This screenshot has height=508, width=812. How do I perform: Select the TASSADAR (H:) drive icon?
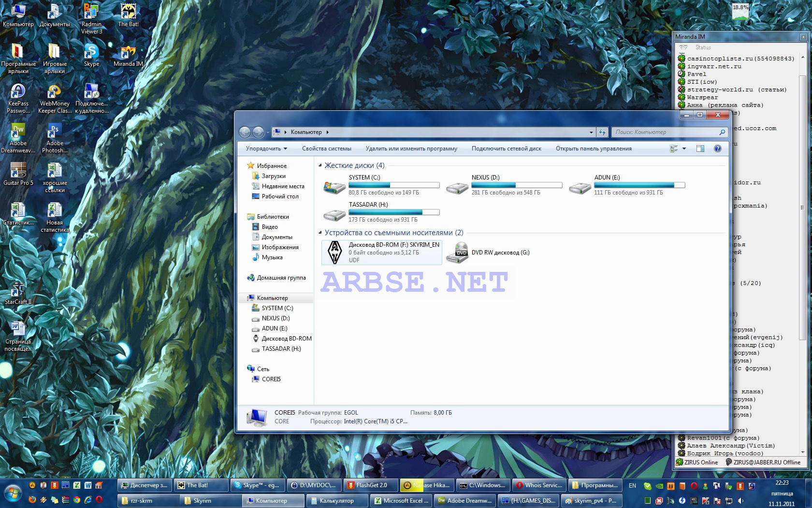coord(334,214)
